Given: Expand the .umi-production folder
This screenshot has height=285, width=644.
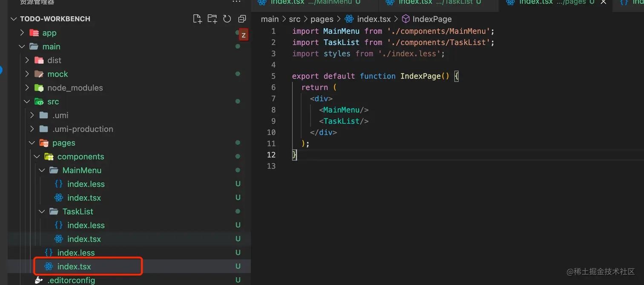Looking at the screenshot, I should pos(32,129).
